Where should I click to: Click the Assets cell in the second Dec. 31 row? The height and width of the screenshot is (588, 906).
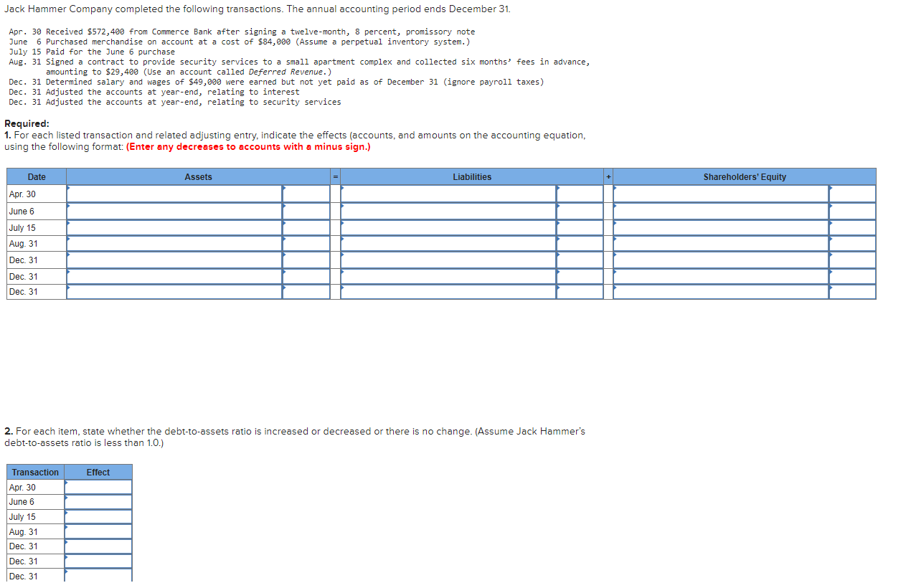(x=172, y=276)
